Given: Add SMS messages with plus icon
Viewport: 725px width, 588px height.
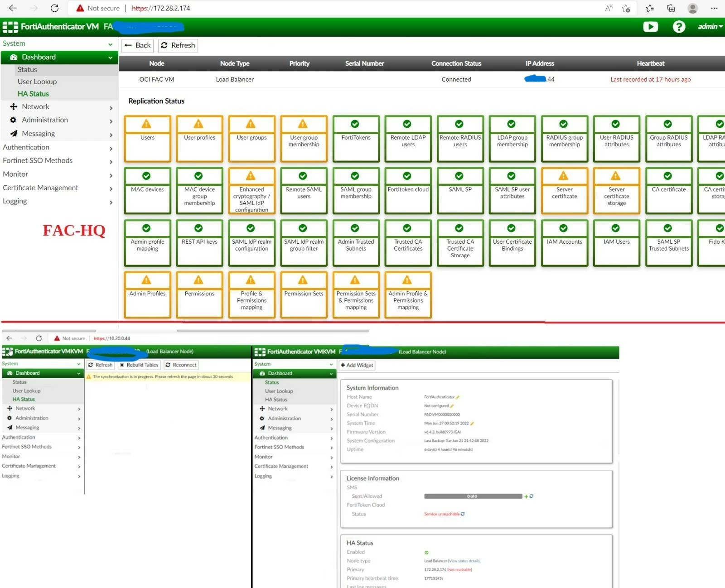Looking at the screenshot, I should coord(526,496).
